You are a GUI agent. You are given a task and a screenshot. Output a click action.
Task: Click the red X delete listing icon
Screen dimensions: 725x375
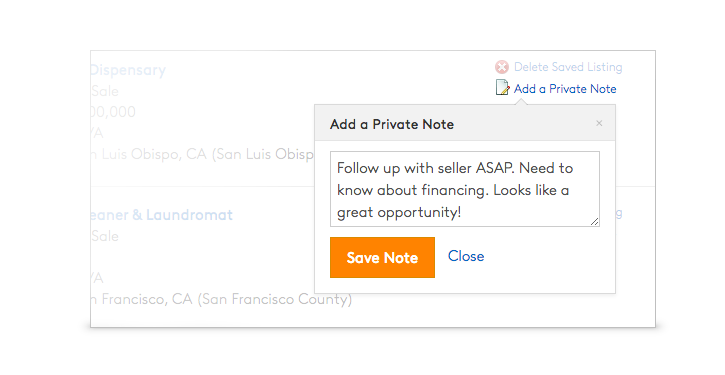click(502, 68)
